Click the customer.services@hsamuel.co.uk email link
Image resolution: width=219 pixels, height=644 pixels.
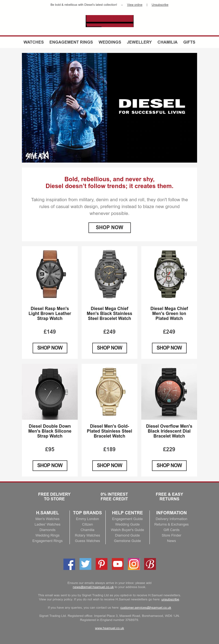pyautogui.click(x=146, y=608)
